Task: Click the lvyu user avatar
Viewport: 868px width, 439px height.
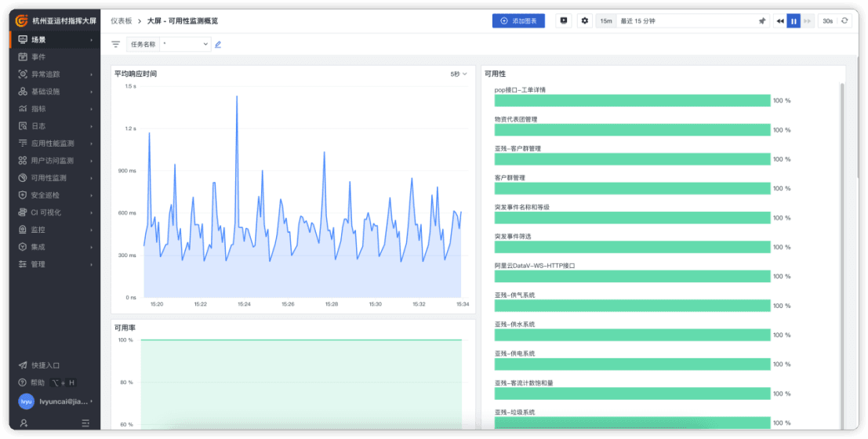Action: [x=26, y=401]
